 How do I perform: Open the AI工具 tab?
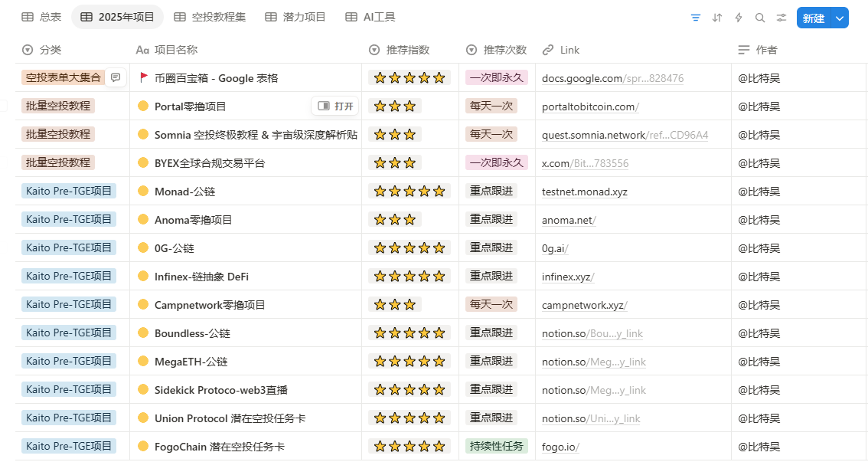(370, 17)
